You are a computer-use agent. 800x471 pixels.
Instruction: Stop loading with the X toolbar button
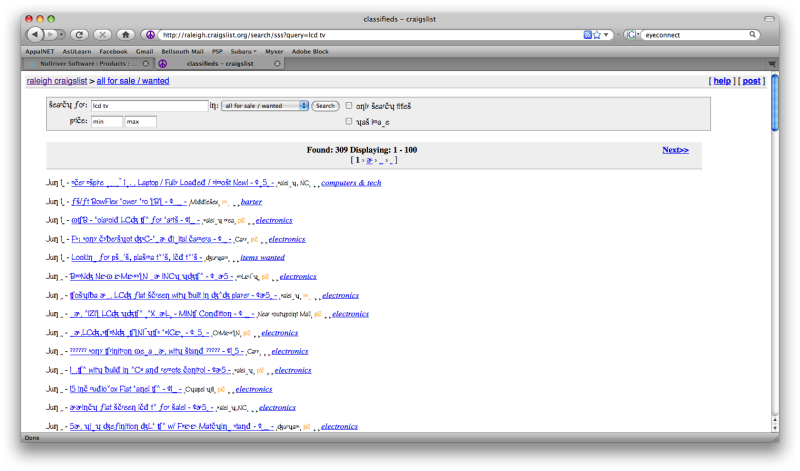[x=103, y=35]
